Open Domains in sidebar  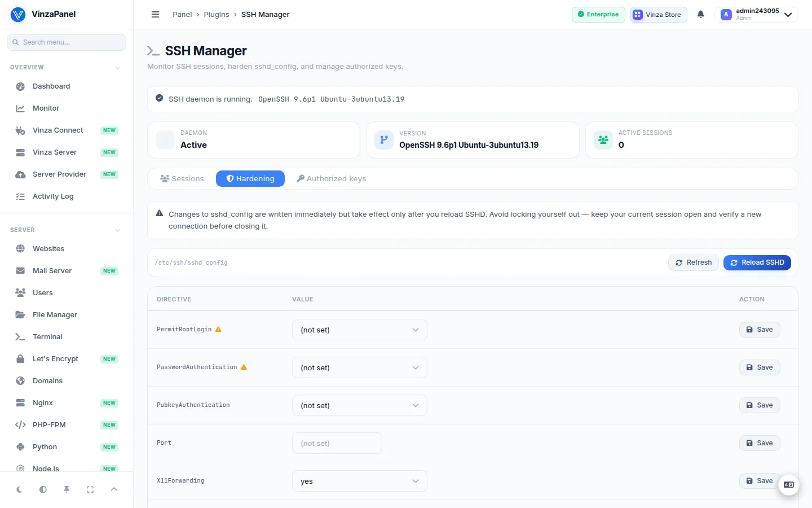(x=67, y=381)
